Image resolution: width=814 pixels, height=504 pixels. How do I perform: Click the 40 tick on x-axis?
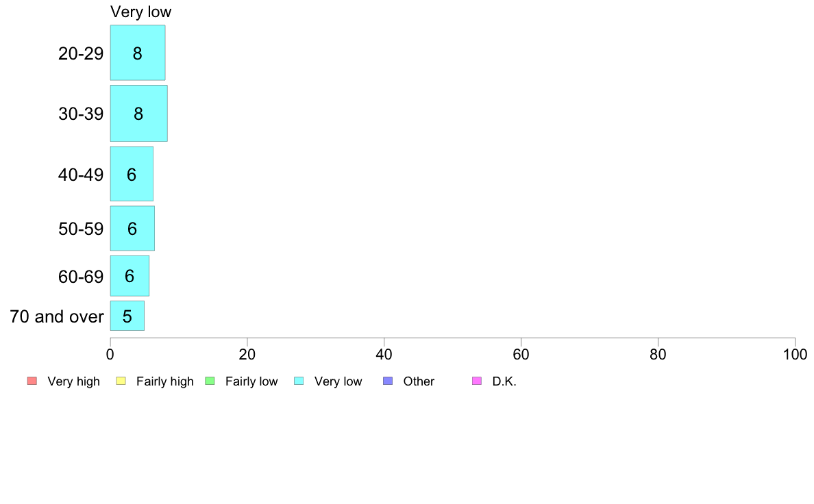[x=384, y=355]
